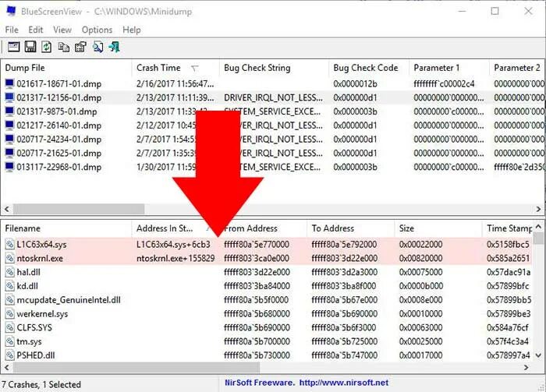Open the Properties toolbar icon
This screenshot has width=546, height=392.
point(80,47)
